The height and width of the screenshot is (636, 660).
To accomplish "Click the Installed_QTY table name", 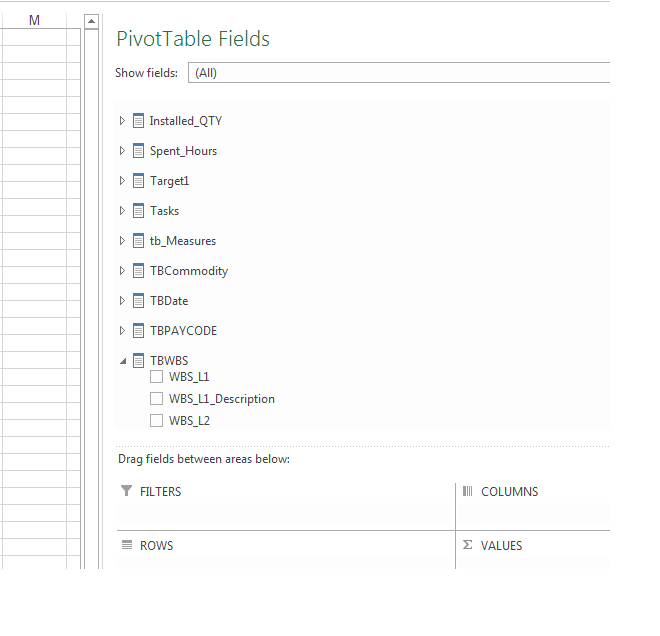I will (186, 121).
